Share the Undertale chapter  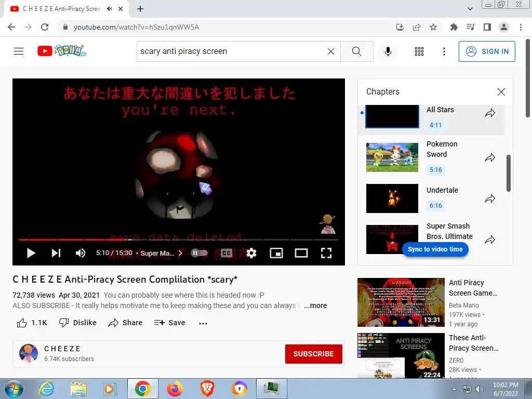pos(490,199)
